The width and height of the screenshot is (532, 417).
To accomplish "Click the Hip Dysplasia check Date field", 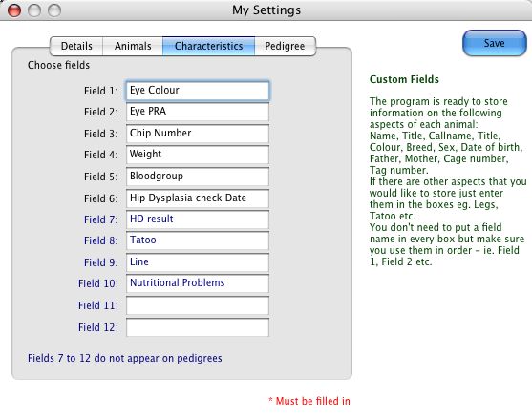I will (x=198, y=198).
